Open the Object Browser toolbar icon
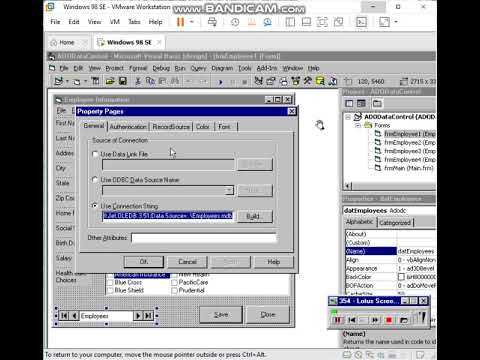This screenshot has width=480, height=360. point(295,81)
